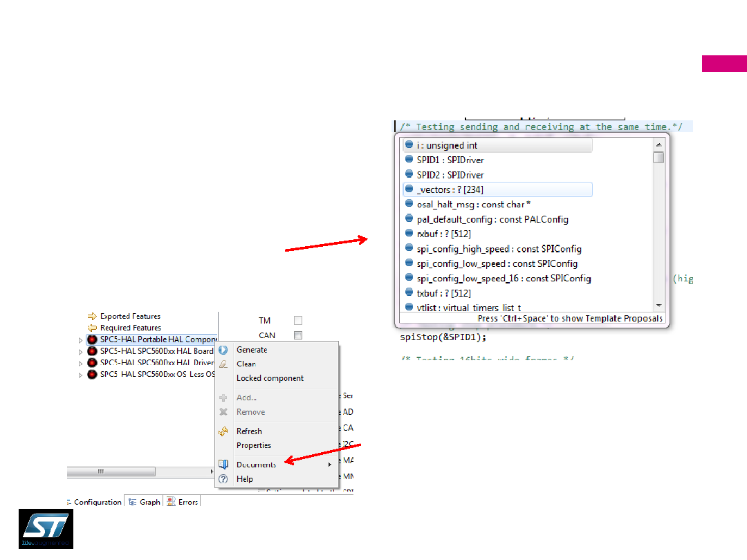Open the Errors tab
Image resolution: width=747 pixels, height=560 pixels.
pos(183,502)
